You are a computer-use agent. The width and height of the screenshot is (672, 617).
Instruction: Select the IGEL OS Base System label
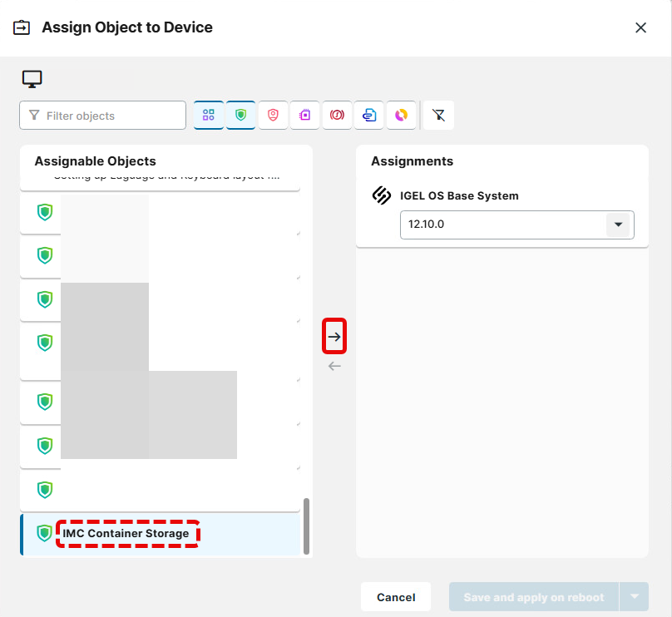pyautogui.click(x=459, y=195)
